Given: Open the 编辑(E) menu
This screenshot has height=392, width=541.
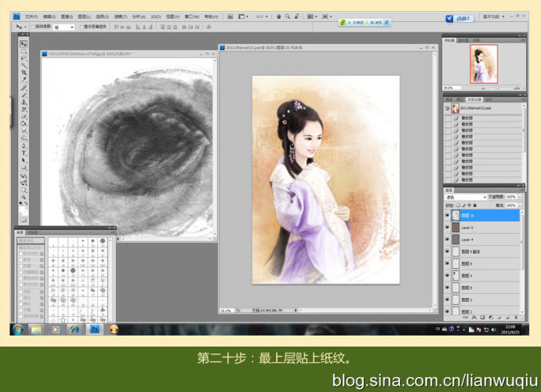Looking at the screenshot, I should (49, 16).
